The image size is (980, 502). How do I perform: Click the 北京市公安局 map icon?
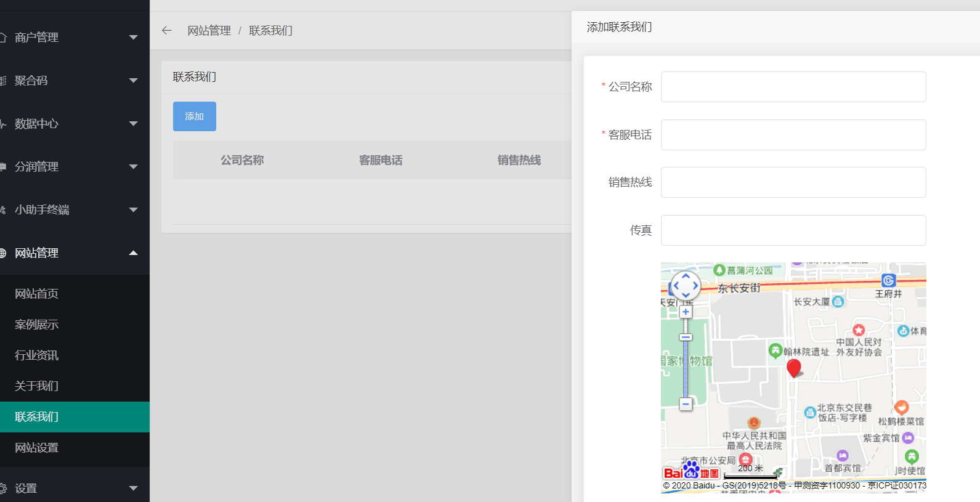coord(745,459)
